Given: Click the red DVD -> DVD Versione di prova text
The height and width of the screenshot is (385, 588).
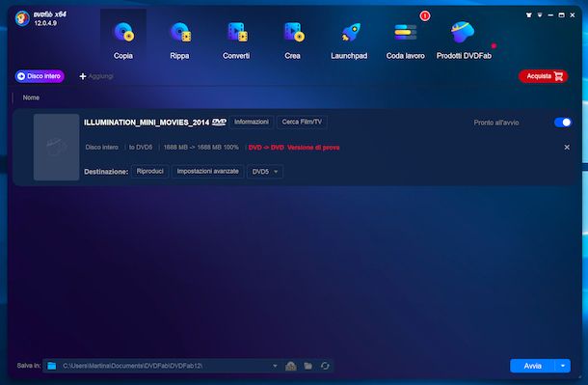Looking at the screenshot, I should (294, 148).
